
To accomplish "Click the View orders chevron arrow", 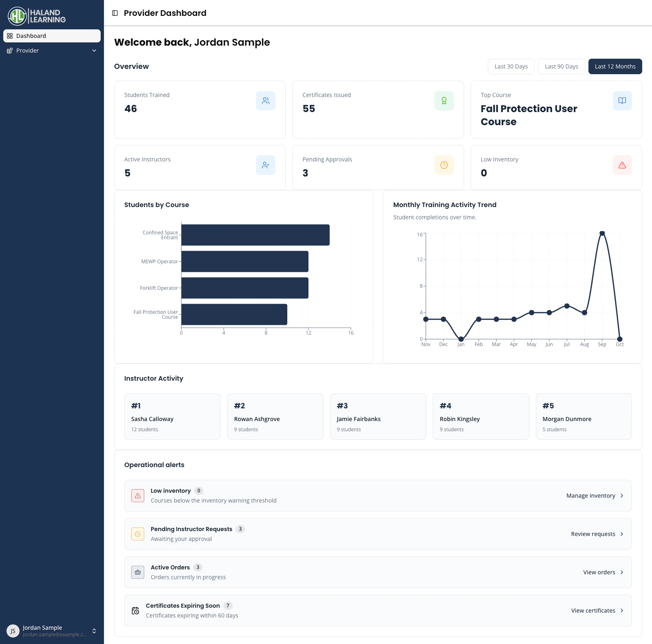I will 622,572.
